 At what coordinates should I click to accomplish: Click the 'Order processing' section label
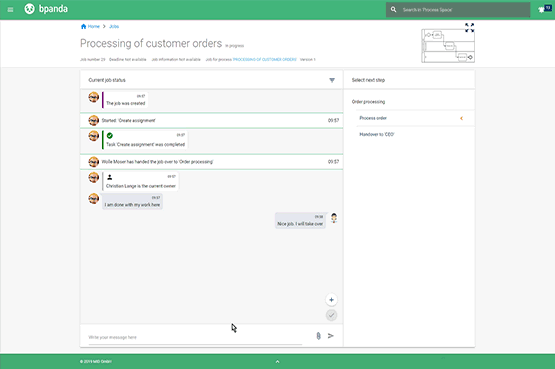coord(368,102)
